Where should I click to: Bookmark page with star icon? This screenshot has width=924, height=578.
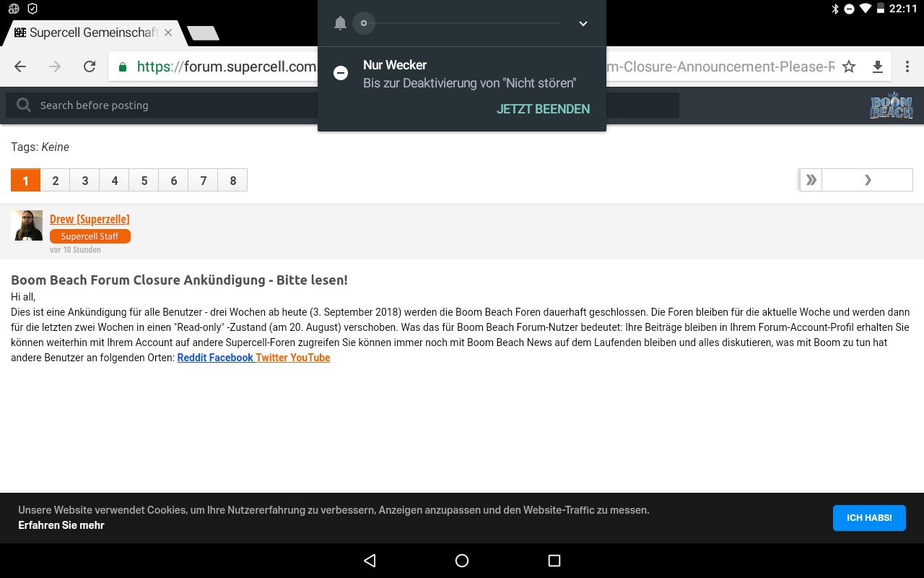click(x=849, y=66)
